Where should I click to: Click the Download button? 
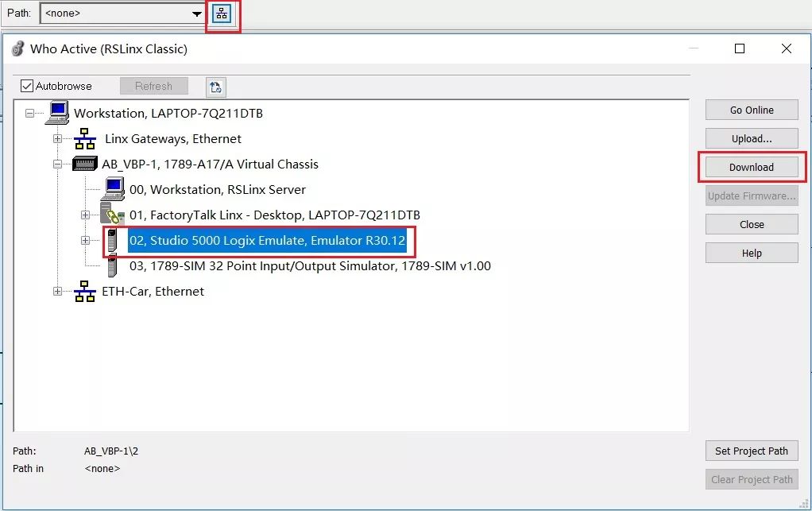pos(752,167)
